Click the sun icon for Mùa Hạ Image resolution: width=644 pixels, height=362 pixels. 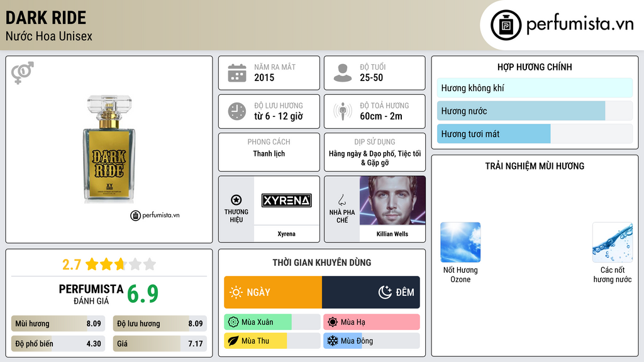pos(333,322)
